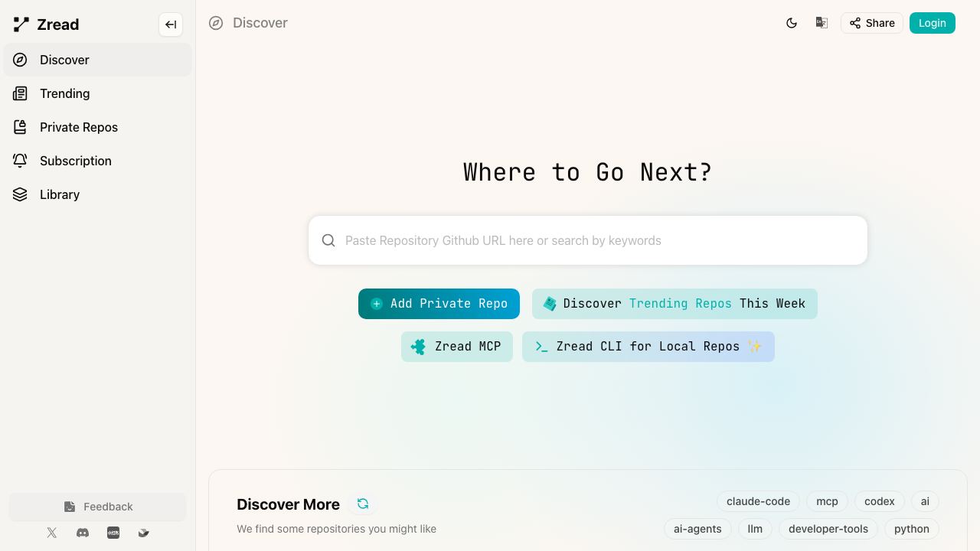Click the 'Discover More' heading
The image size is (980, 551).
coord(288,504)
